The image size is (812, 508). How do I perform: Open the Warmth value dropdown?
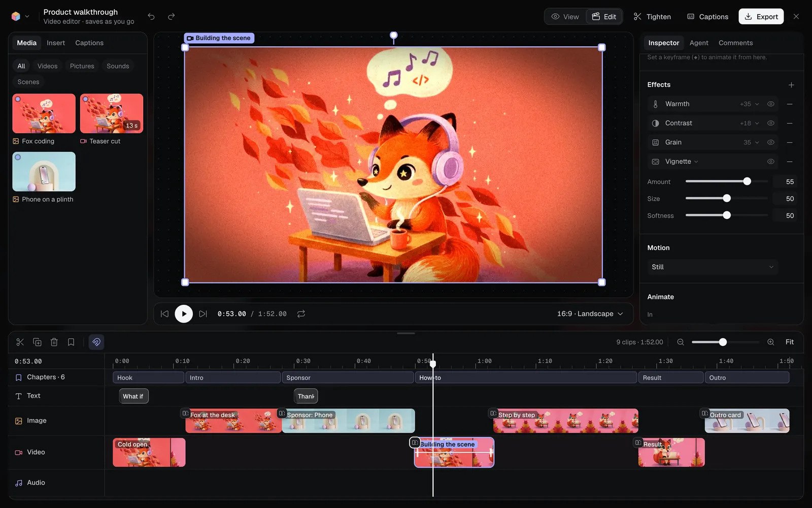tap(750, 104)
